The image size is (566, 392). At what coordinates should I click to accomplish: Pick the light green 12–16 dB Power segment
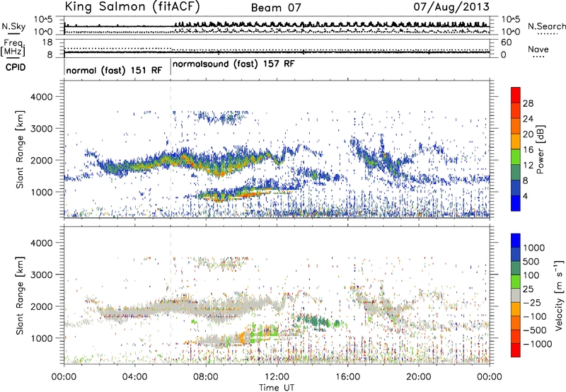pos(516,157)
